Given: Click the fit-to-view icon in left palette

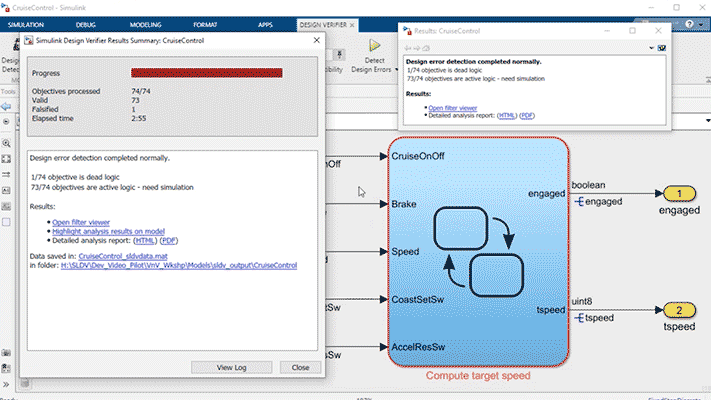Looking at the screenshot, I should (x=7, y=158).
